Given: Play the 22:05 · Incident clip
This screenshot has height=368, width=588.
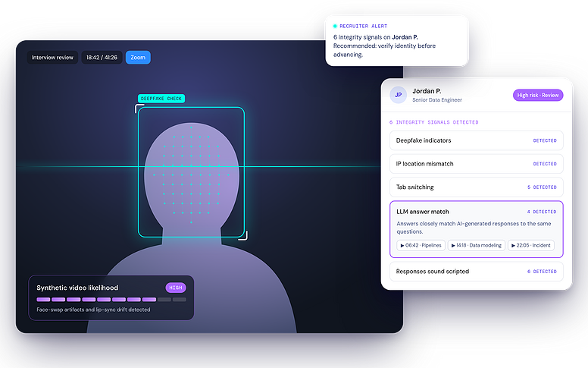Looking at the screenshot, I should coord(531,245).
